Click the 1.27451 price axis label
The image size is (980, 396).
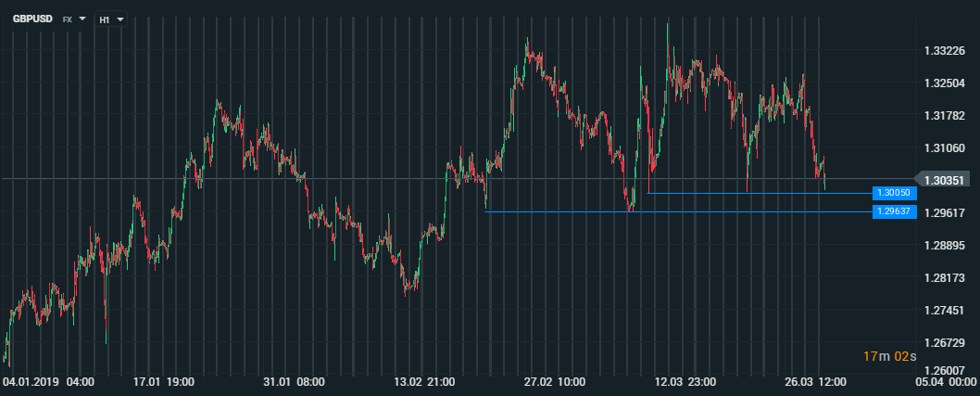[943, 311]
